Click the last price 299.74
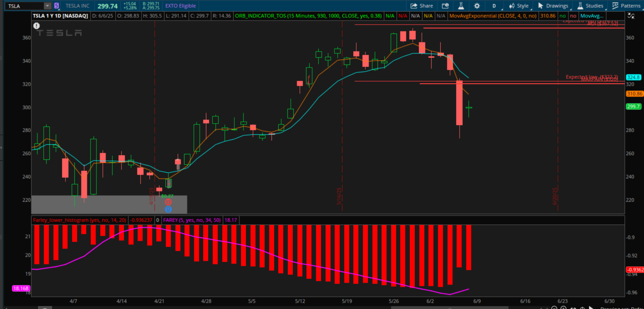The height and width of the screenshot is (309, 644). pos(107,6)
